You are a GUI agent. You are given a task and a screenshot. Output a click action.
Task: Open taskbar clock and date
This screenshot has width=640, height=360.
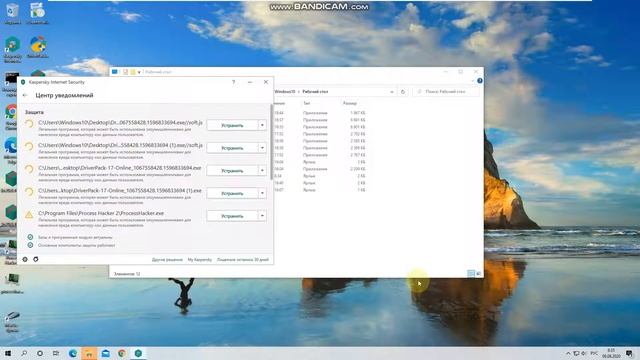pyautogui.click(x=611, y=353)
